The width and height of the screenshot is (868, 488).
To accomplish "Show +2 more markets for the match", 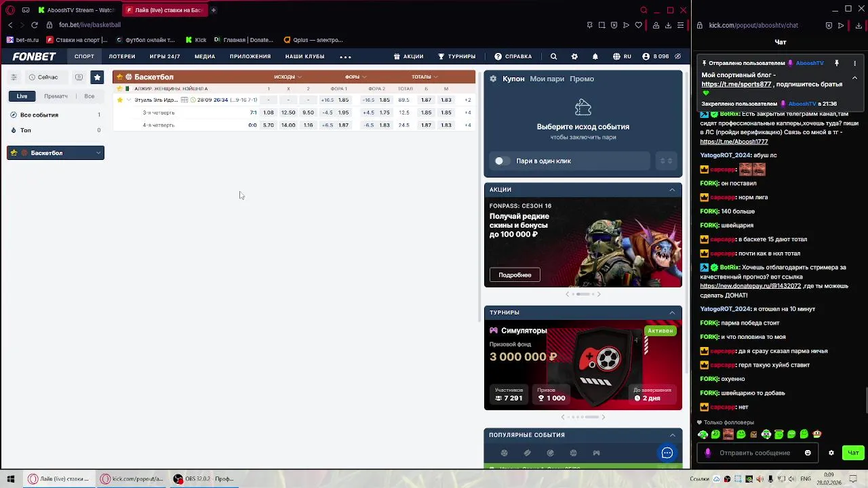I will (x=468, y=100).
